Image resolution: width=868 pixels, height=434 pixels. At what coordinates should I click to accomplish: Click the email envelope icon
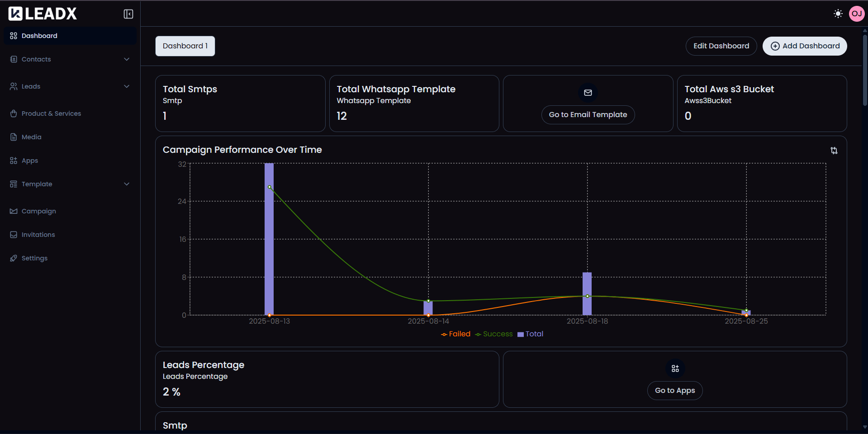click(x=588, y=93)
